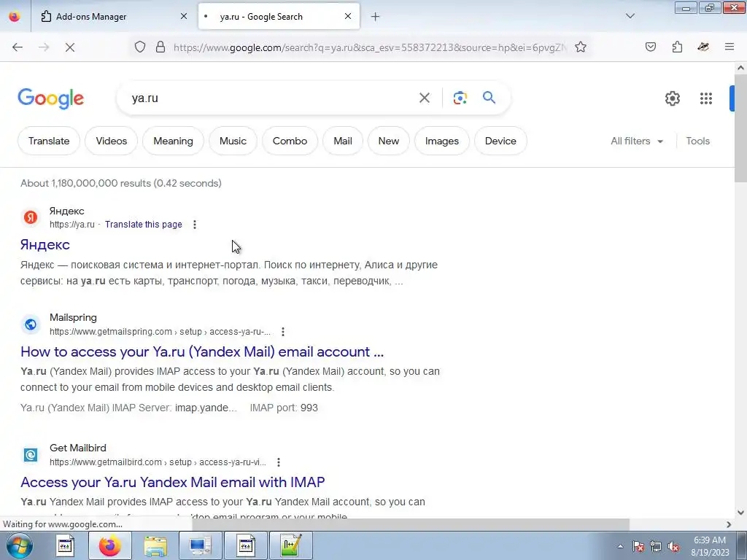
Task: Go to Google homepage via logo
Action: (50, 98)
